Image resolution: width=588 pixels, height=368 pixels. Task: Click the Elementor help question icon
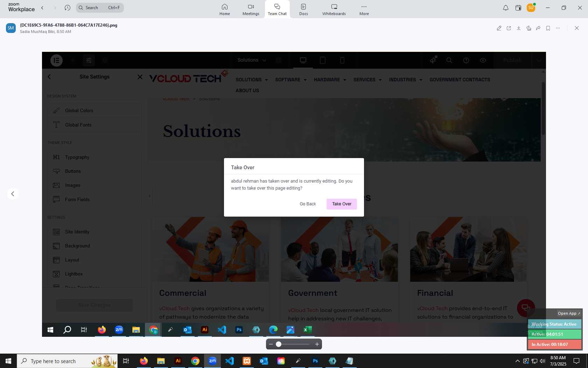point(466,60)
